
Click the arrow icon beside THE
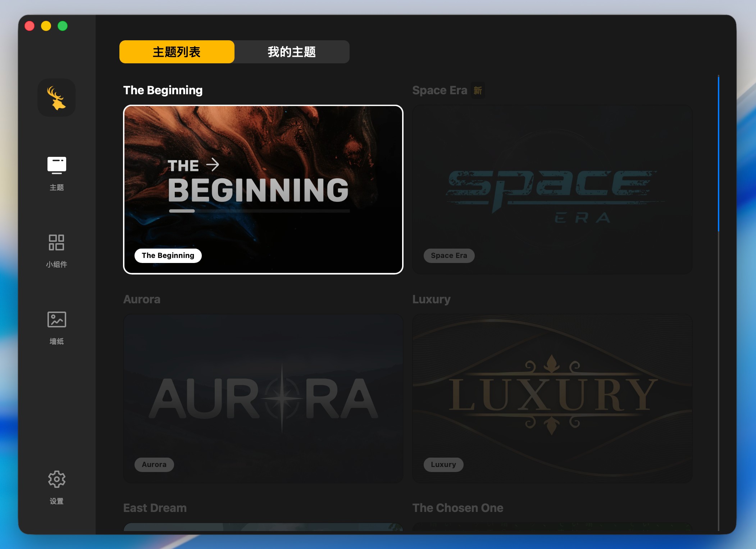(213, 165)
